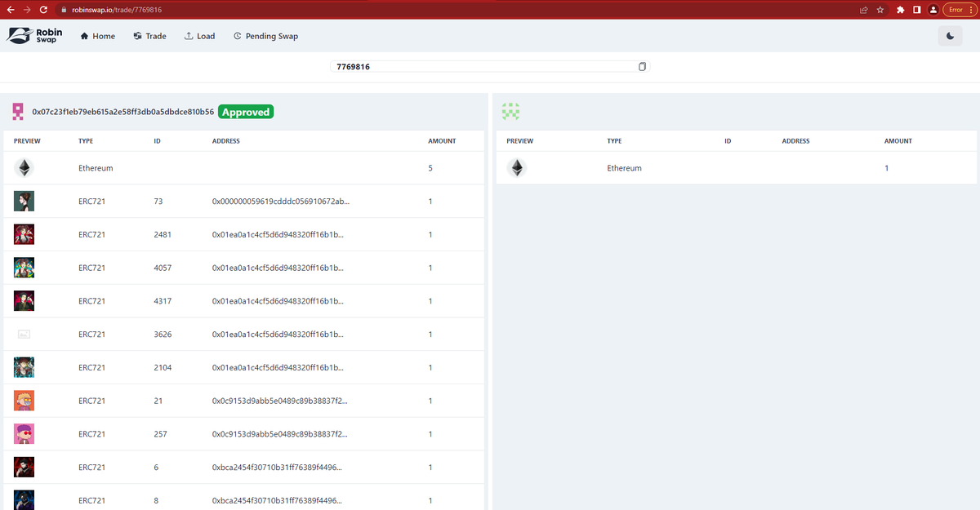
Task: Click the Robin Swap logo
Action: (x=34, y=36)
